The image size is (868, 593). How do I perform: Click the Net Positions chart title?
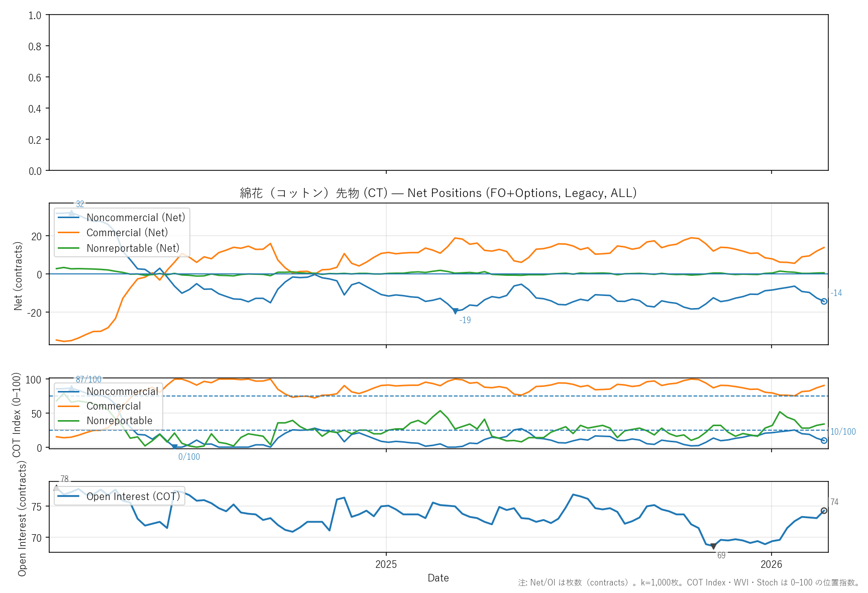[438, 193]
